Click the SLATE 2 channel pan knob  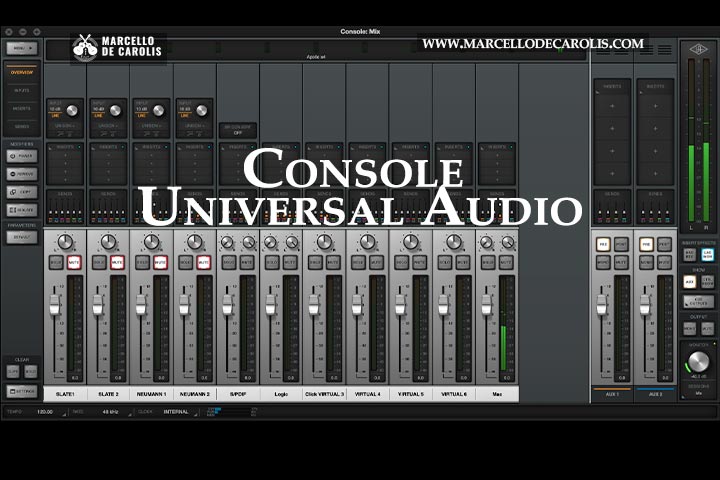point(108,242)
